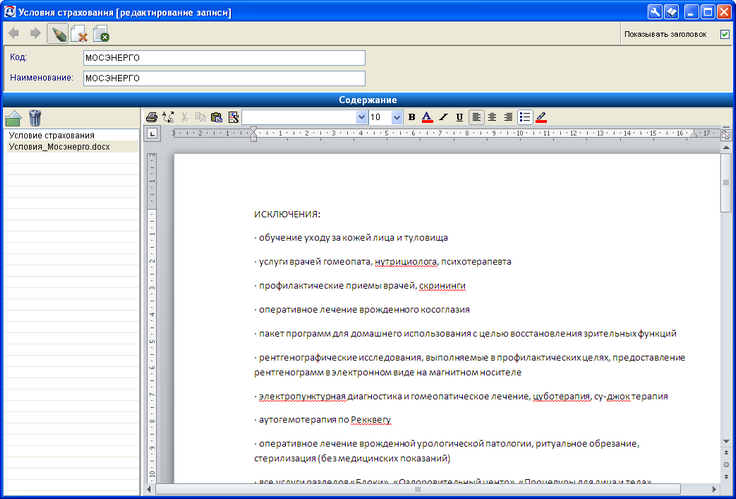Click the misspelled word 'нутрициолога'
Viewport: 736px width, 499px height.
(x=406, y=262)
